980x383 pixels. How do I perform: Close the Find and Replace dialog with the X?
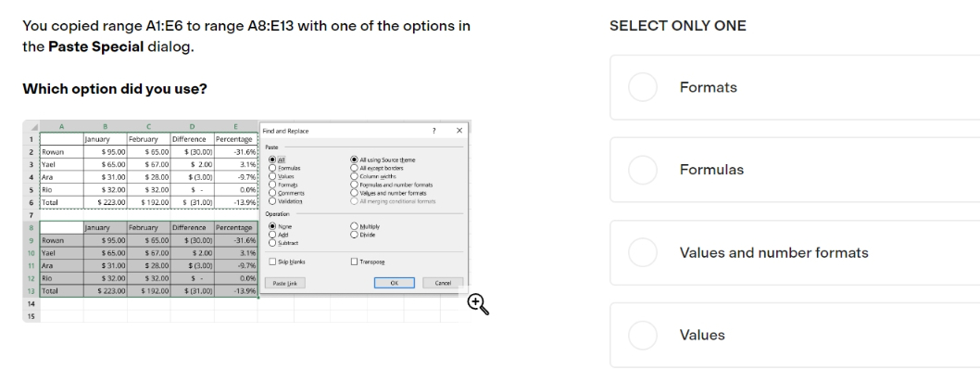point(459,131)
